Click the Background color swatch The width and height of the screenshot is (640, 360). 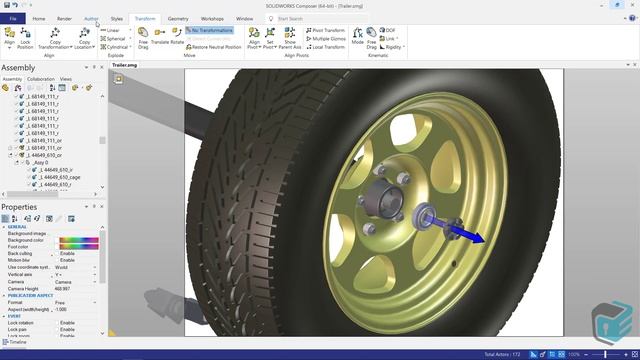point(79,240)
